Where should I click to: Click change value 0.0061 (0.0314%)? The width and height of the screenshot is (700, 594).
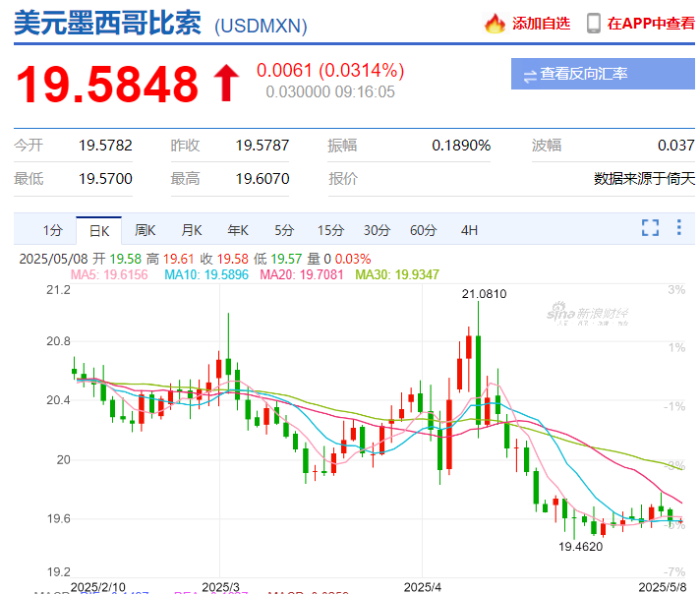(330, 70)
